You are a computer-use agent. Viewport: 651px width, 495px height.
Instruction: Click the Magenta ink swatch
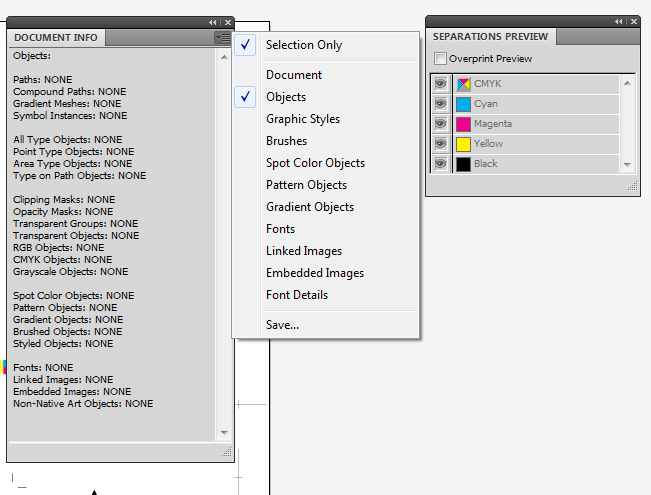click(x=463, y=124)
